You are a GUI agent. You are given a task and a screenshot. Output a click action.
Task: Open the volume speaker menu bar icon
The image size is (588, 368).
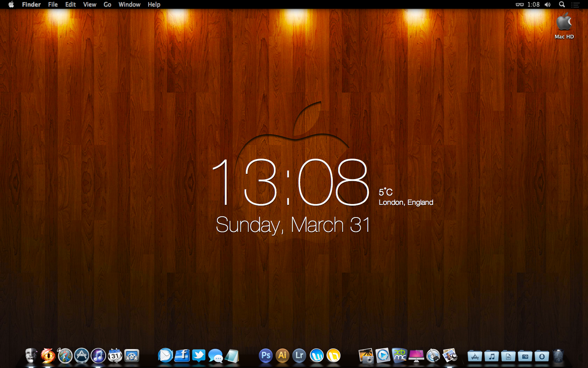(548, 4)
